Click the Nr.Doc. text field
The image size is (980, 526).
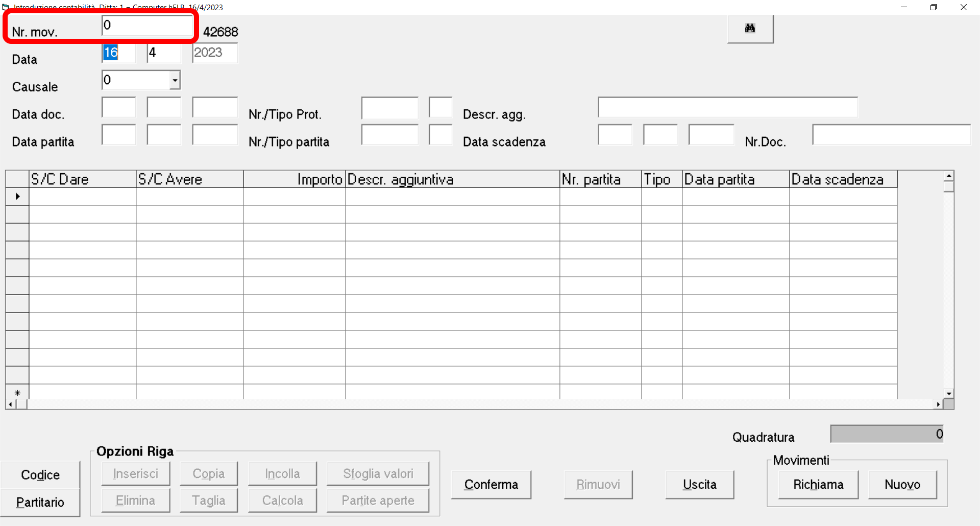(891, 135)
